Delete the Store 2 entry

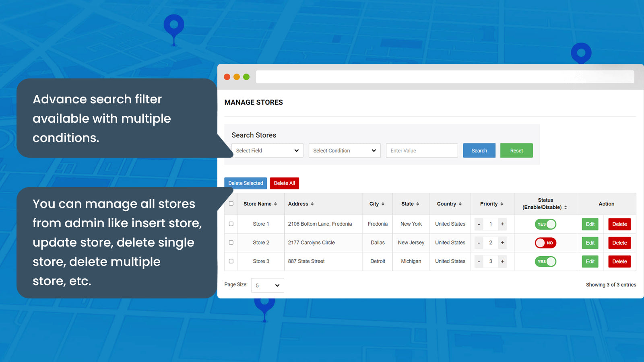619,243
